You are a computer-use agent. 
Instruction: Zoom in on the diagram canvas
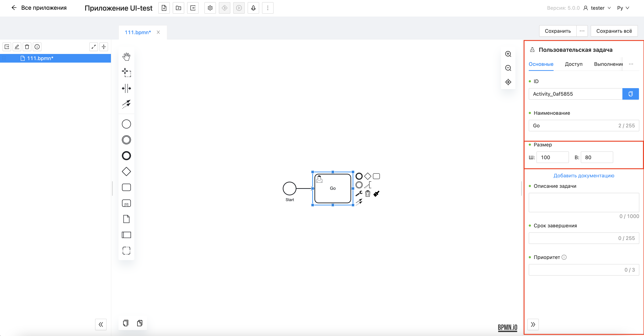point(508,54)
